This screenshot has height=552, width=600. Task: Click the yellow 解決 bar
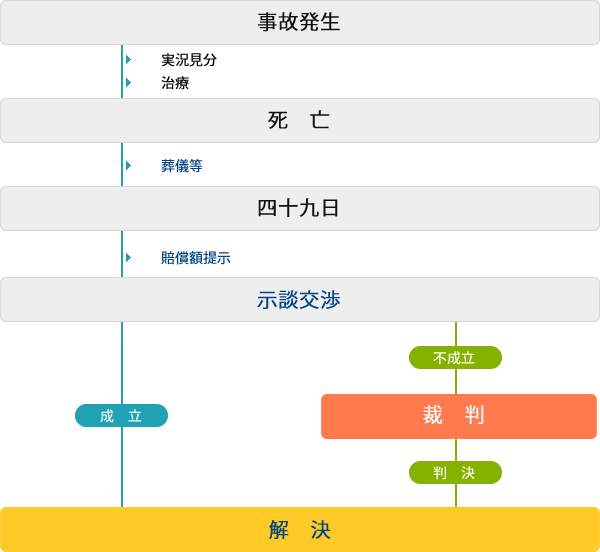tap(300, 530)
